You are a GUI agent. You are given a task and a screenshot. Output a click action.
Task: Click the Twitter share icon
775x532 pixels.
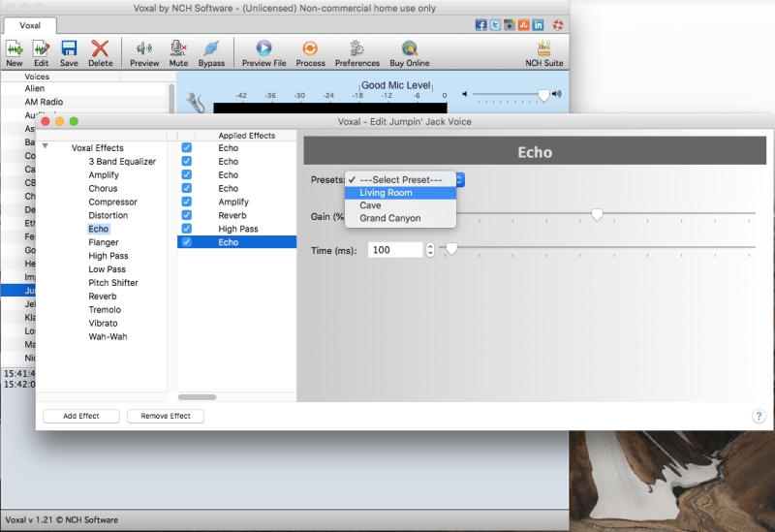[x=495, y=25]
